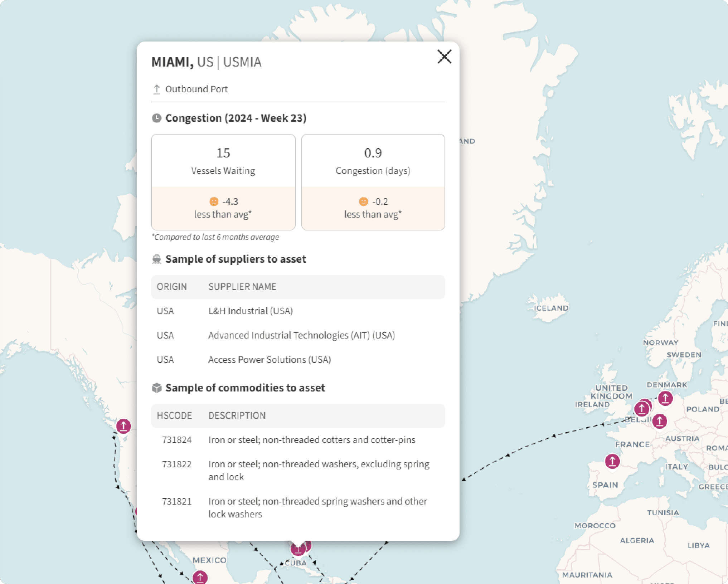Select the L&H Industrial (USA) supplier row
This screenshot has width=728, height=584.
[251, 311]
